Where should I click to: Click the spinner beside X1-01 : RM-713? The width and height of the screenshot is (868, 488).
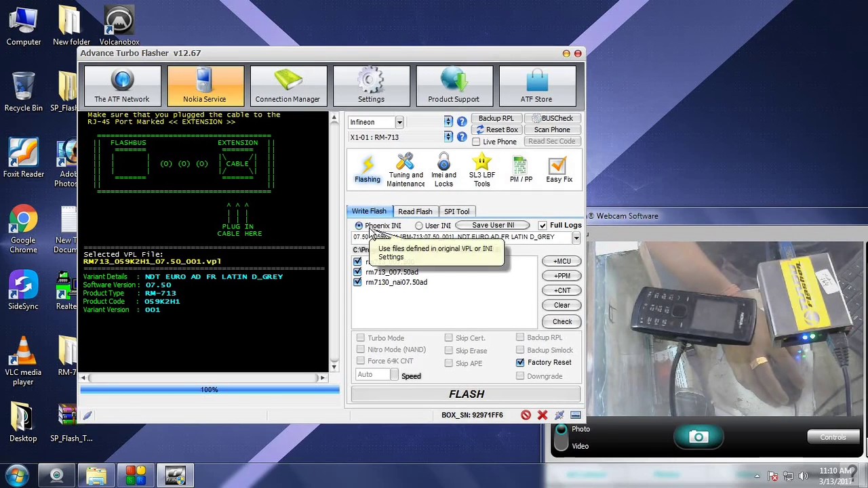448,137
